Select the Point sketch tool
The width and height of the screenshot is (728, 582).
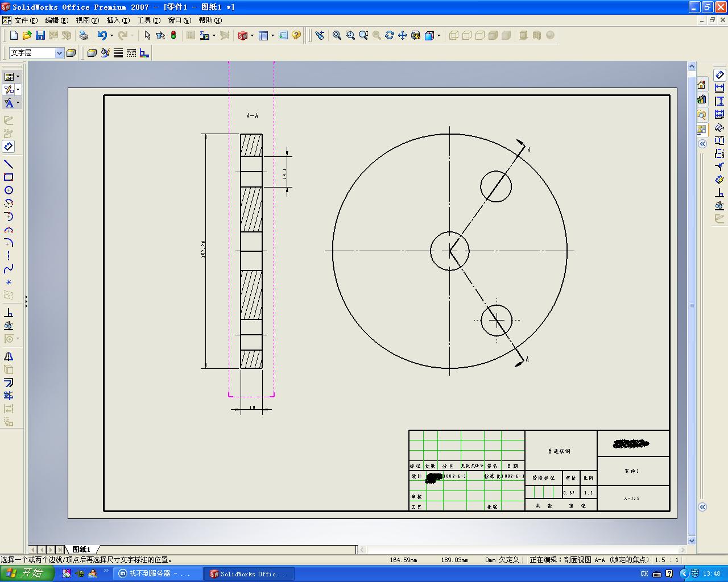coord(9,282)
